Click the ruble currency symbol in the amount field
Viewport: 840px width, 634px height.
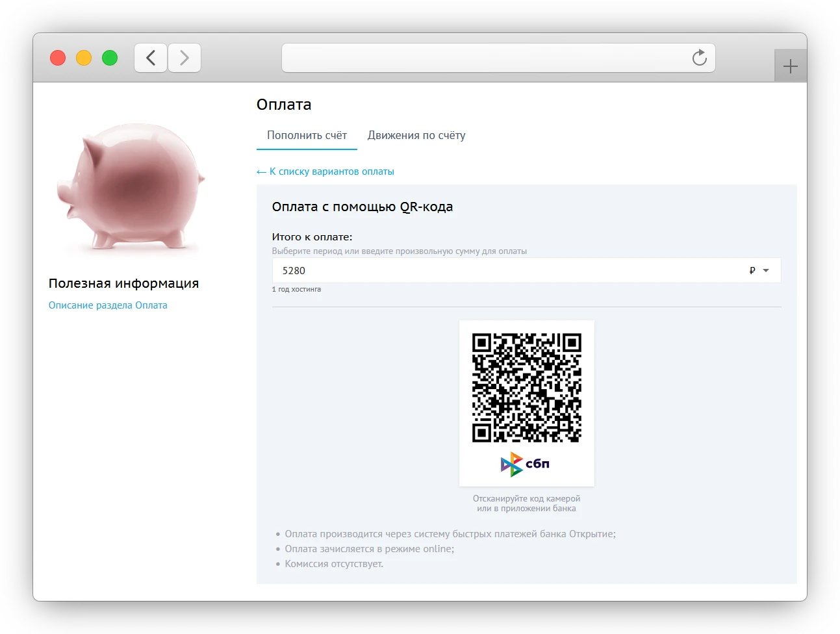[751, 270]
